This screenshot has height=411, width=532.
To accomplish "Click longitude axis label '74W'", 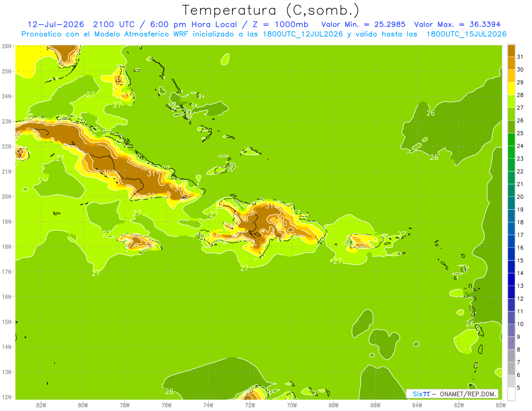I will 208,405.
